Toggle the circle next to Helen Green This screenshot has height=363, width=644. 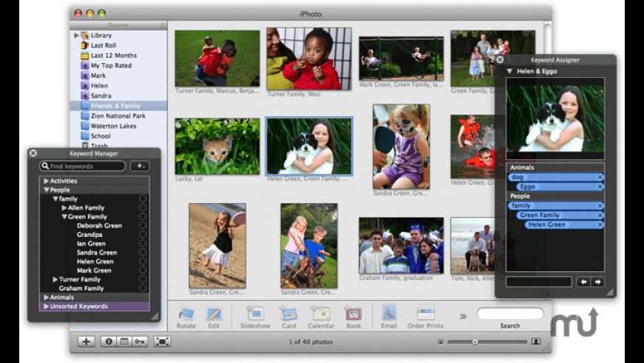coord(142,262)
